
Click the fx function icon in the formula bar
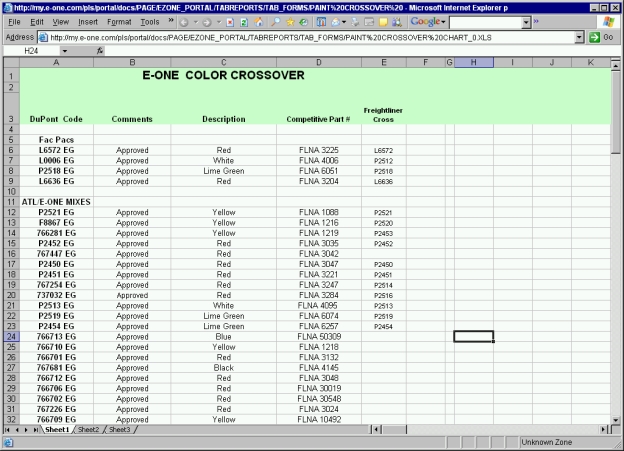click(x=99, y=51)
